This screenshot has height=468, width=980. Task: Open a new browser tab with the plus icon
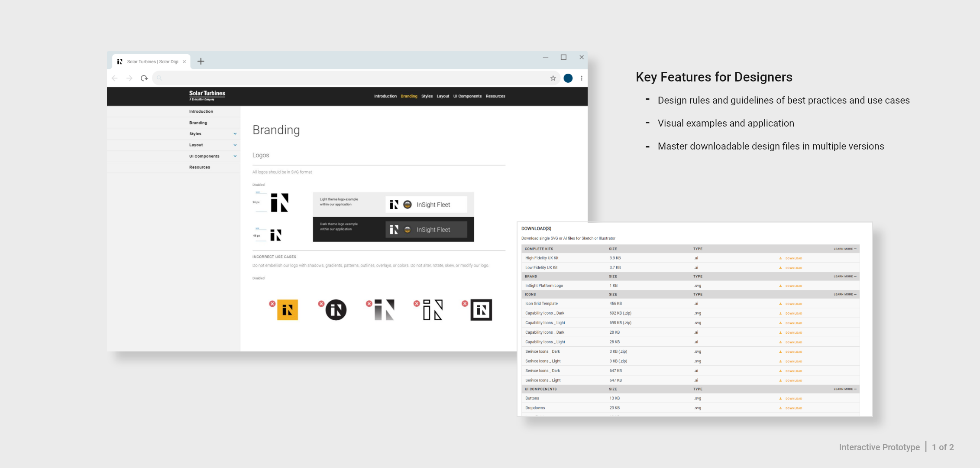pyautogui.click(x=201, y=62)
